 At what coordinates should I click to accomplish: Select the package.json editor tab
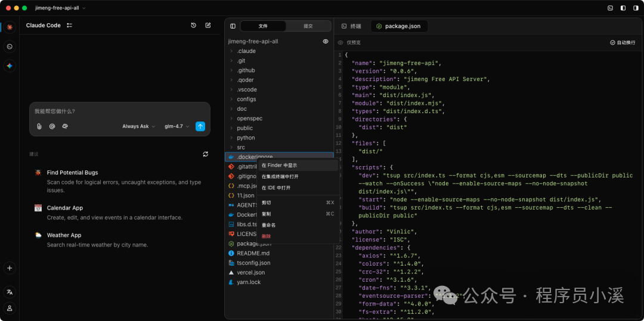click(x=399, y=26)
